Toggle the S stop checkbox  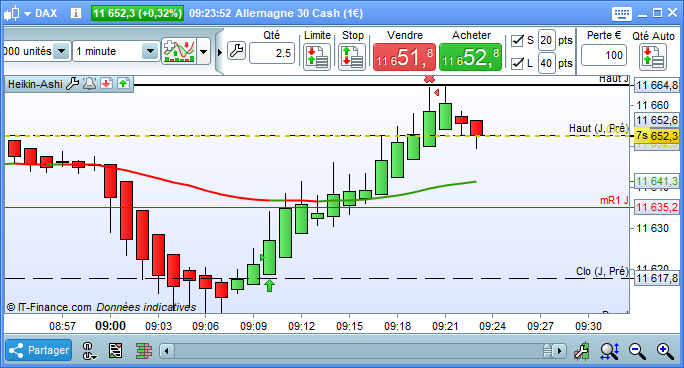[517, 41]
